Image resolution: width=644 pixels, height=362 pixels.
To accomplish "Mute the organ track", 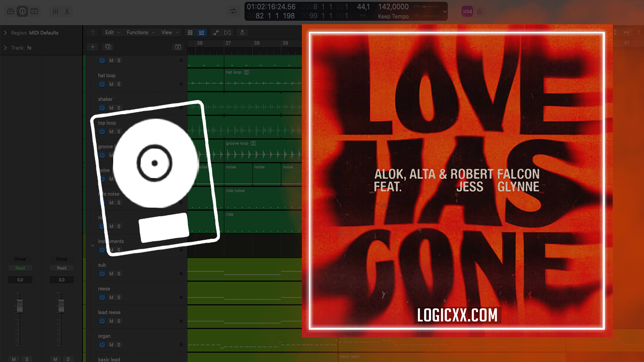I will pyautogui.click(x=111, y=344).
